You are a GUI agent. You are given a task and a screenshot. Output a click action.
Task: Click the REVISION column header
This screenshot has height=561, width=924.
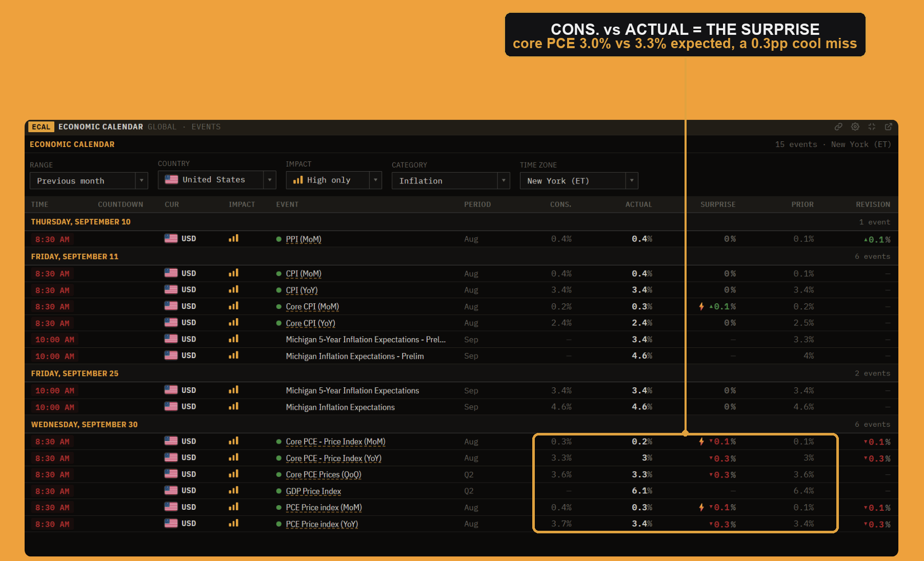click(x=873, y=204)
